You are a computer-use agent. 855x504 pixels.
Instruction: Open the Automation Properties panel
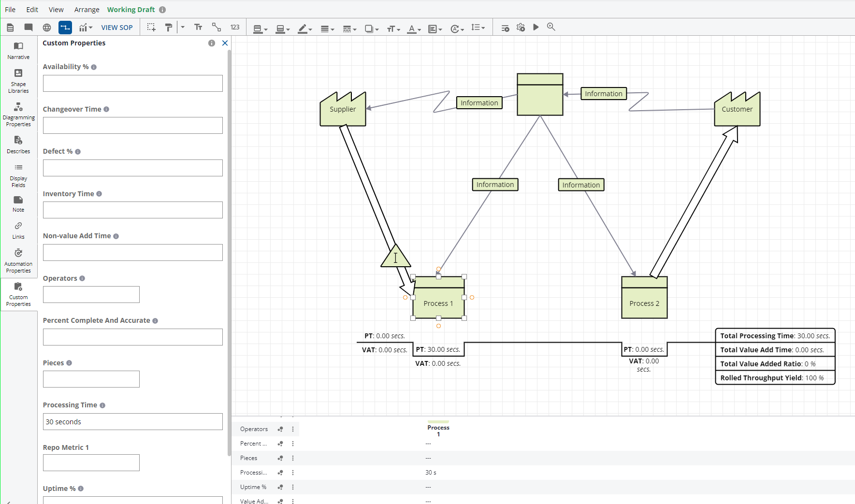coord(18,260)
